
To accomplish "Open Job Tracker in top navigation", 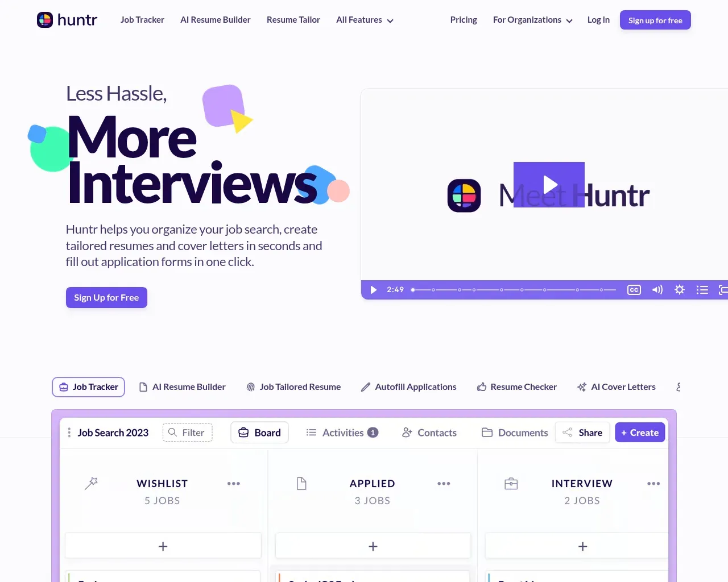I will (x=142, y=20).
